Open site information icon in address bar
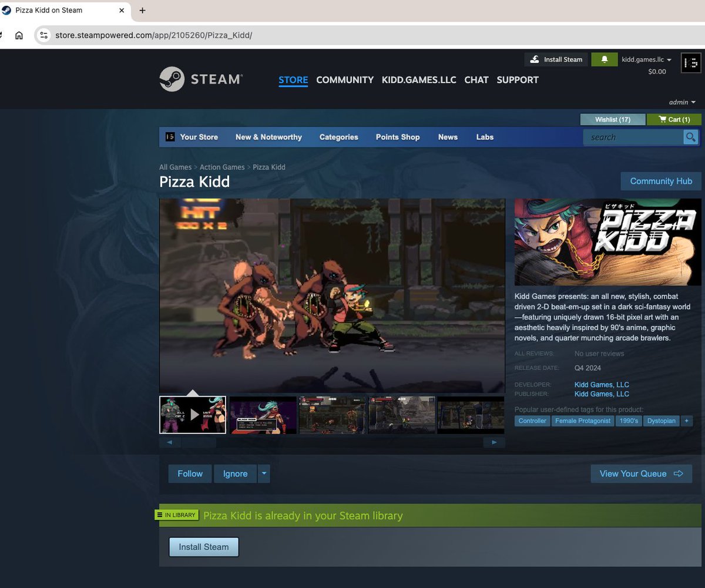The width and height of the screenshot is (705, 588). click(43, 35)
